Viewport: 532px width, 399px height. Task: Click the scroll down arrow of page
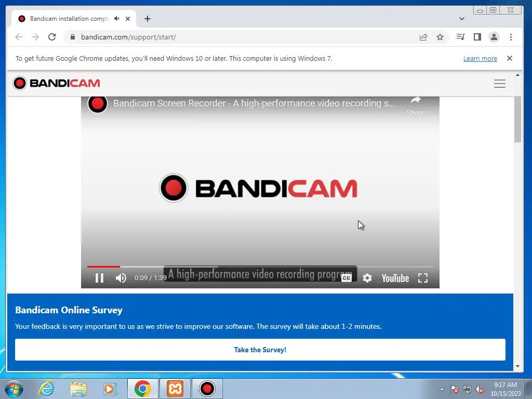(518, 366)
